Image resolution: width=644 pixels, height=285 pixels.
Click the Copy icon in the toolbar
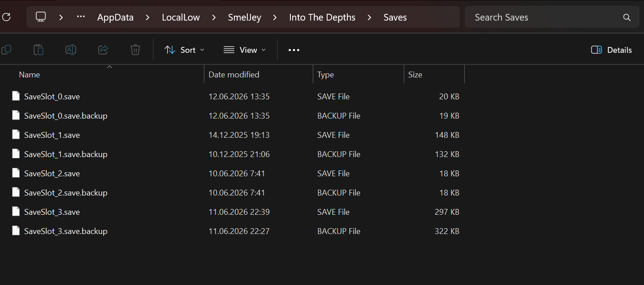(x=6, y=50)
